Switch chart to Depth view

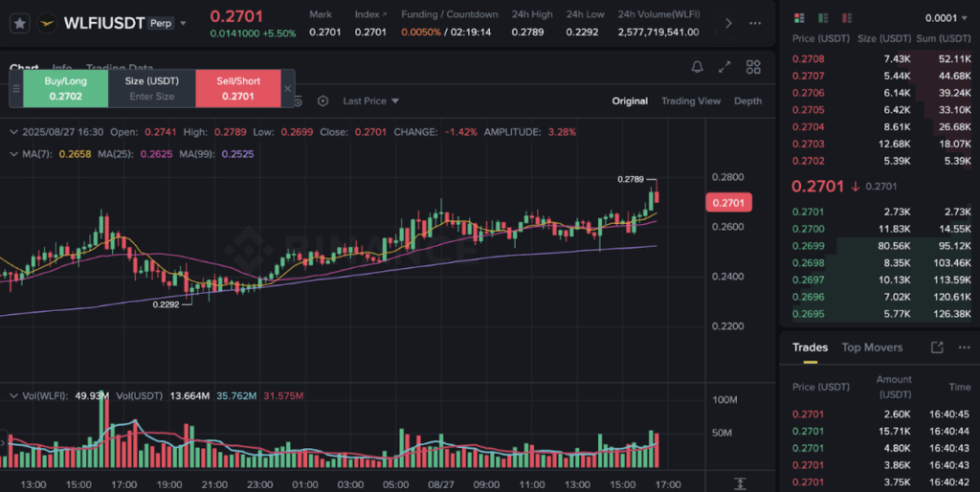(x=747, y=101)
